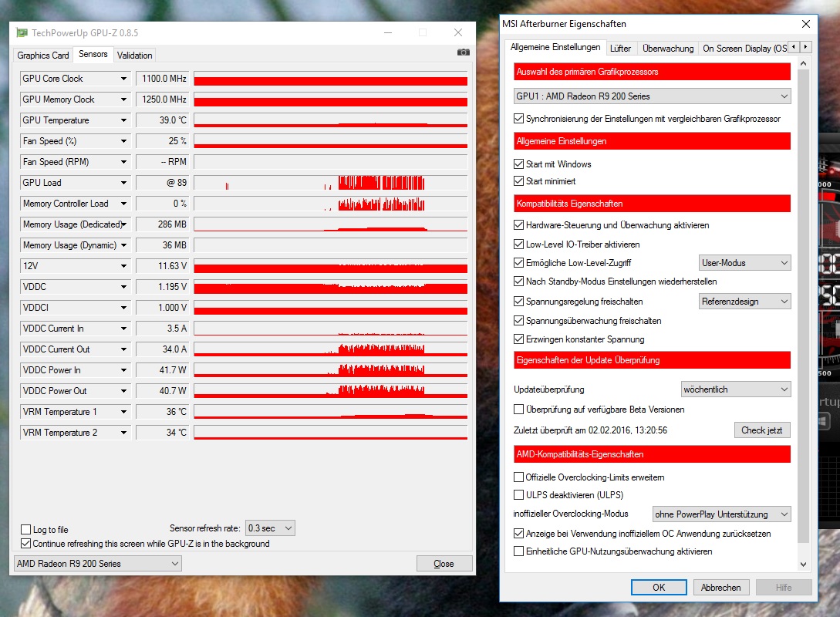This screenshot has width=840, height=617.
Task: Toggle Start mit Windows checkbox
Action: point(518,164)
